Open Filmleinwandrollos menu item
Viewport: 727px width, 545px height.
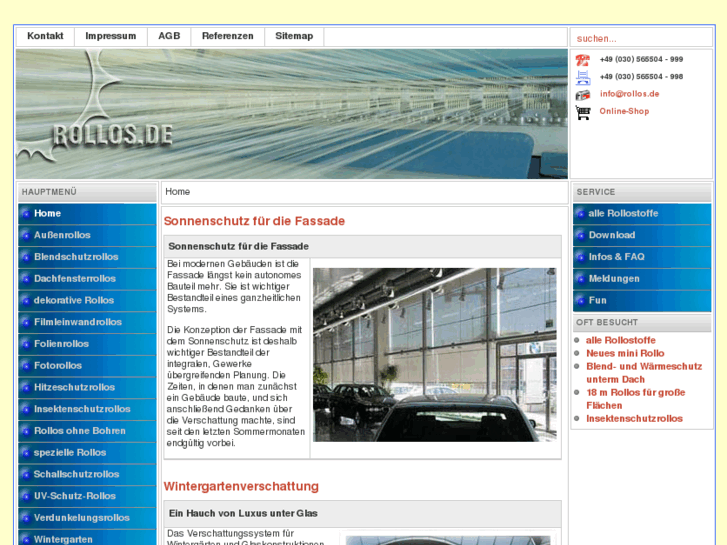click(87, 322)
